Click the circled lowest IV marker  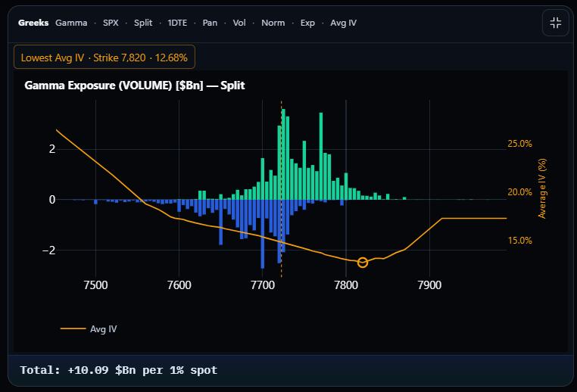tap(363, 262)
